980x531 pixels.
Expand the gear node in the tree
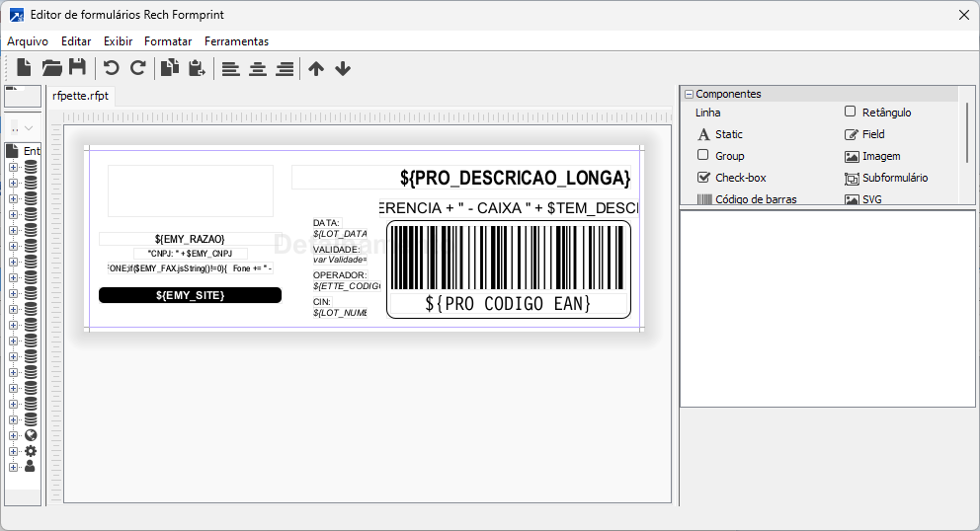(x=14, y=451)
